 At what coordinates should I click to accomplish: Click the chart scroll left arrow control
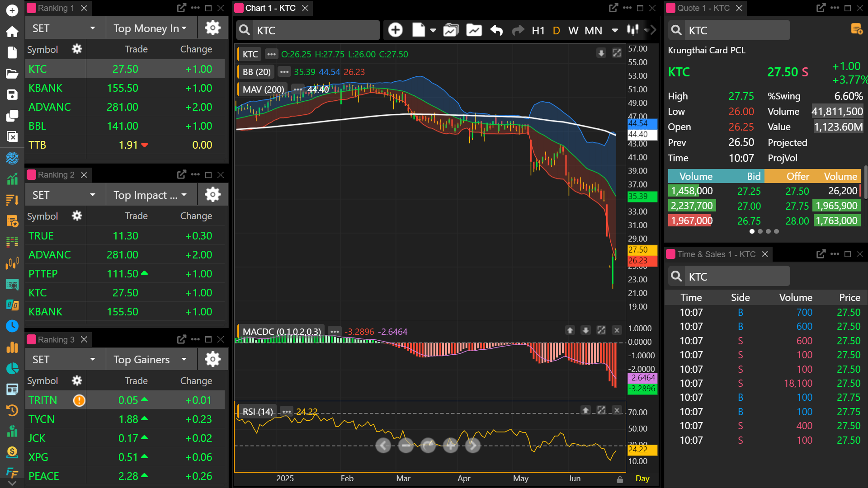click(383, 446)
